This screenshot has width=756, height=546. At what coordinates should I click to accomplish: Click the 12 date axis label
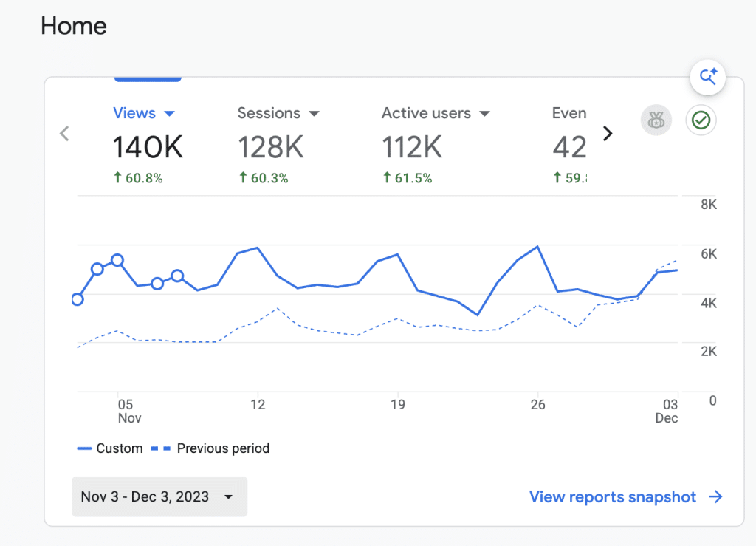tap(258, 404)
